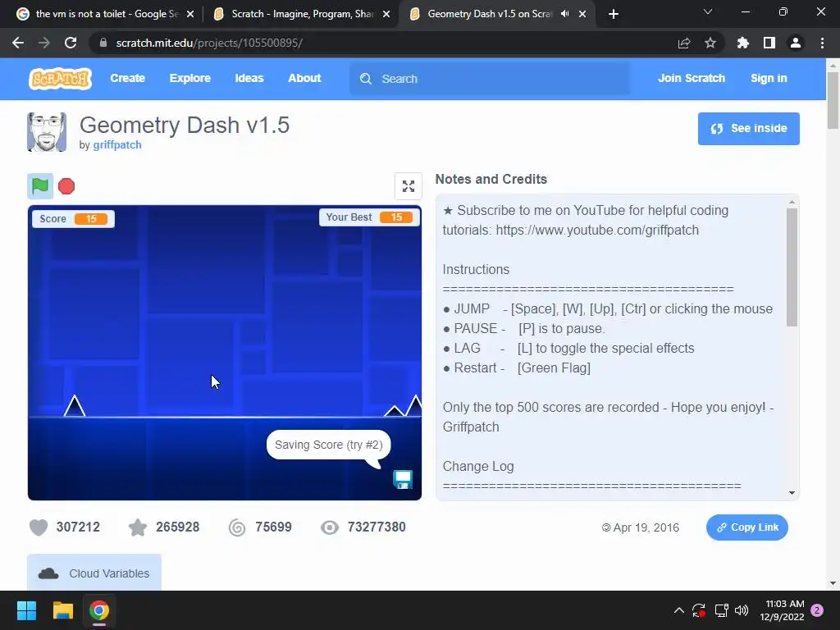Viewport: 840px width, 630px height.
Task: Click the Notes and Credits heading
Action: [491, 179]
